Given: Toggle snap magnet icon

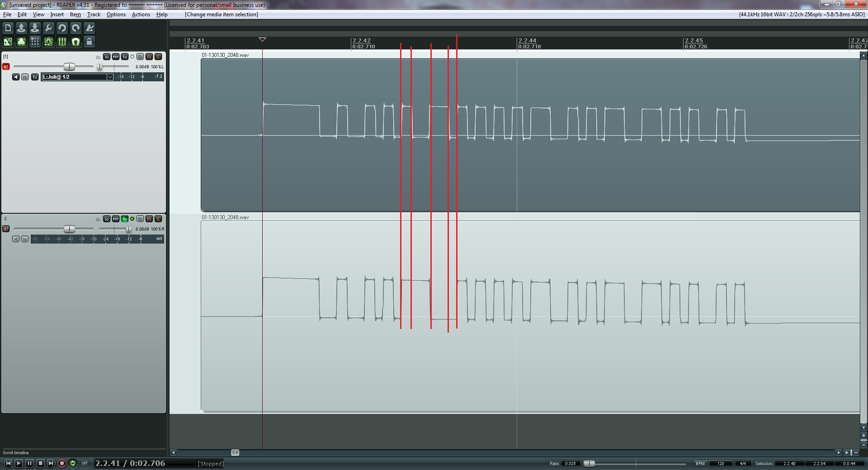Looking at the screenshot, I should pyautogui.click(x=75, y=42).
